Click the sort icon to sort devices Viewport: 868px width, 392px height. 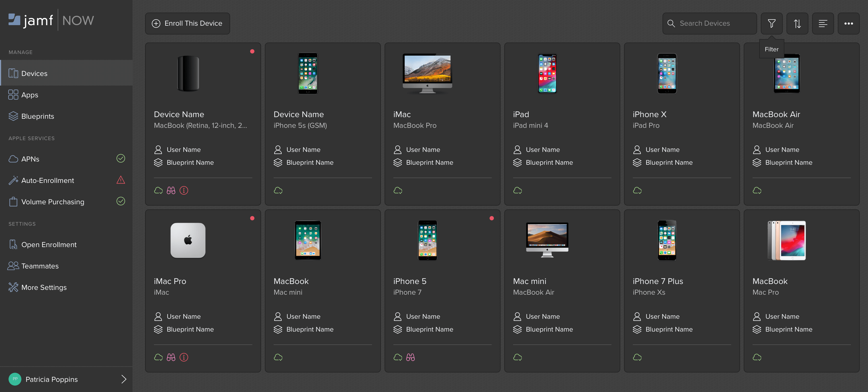pyautogui.click(x=797, y=23)
